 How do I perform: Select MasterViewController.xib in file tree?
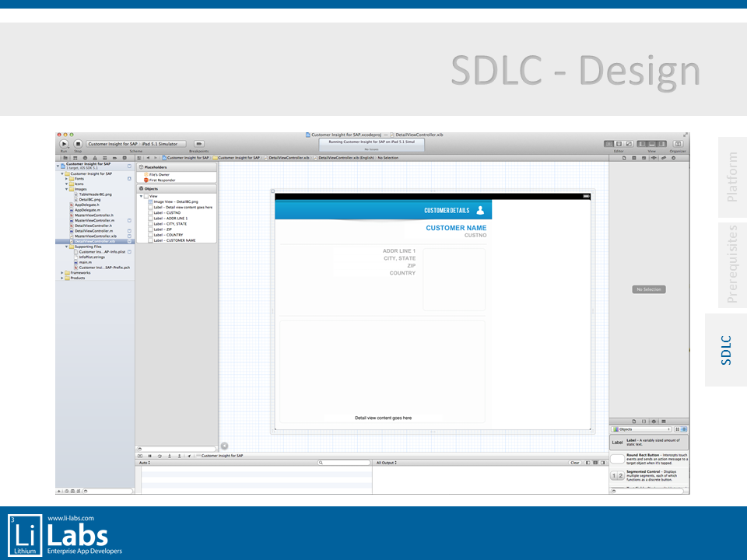click(95, 236)
